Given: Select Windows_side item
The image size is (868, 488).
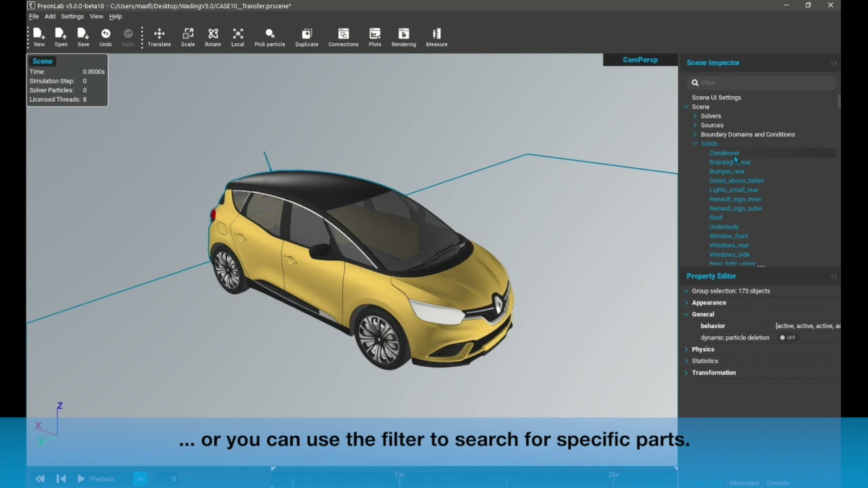Looking at the screenshot, I should [x=730, y=255].
